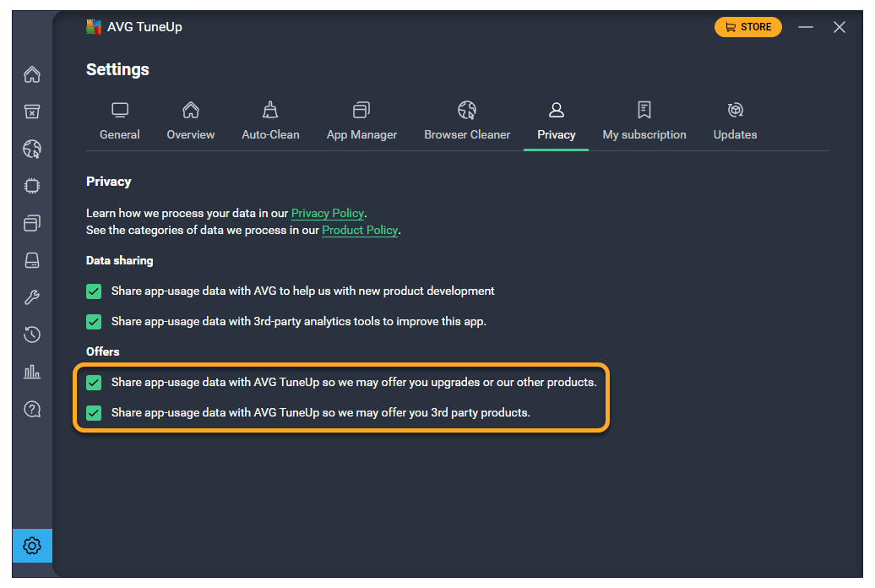Show the bar chart statistics icon
The width and height of the screenshot is (875, 588).
(32, 372)
